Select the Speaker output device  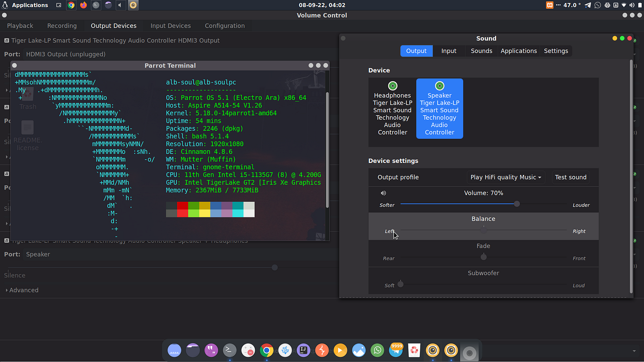439,109
